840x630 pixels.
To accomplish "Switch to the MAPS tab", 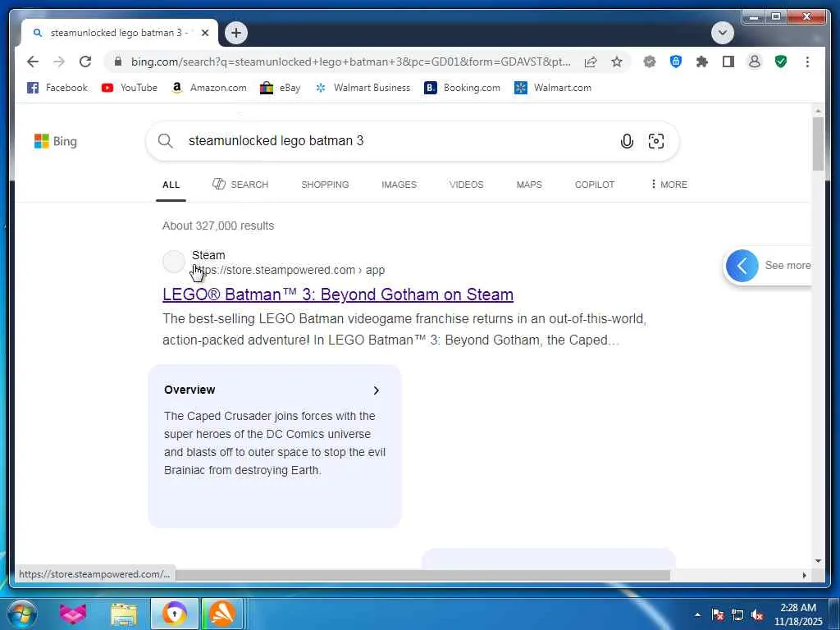I will tap(529, 185).
